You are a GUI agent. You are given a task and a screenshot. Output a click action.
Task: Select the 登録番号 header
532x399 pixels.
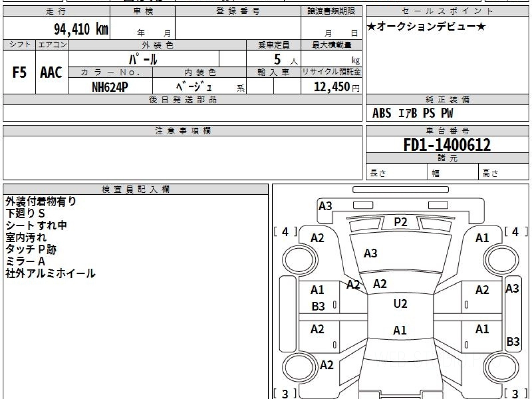[x=238, y=12]
